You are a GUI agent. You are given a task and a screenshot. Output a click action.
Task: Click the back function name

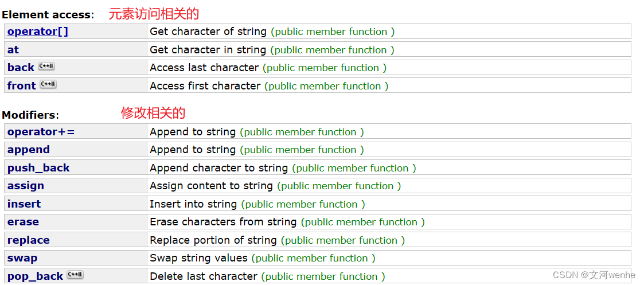[x=21, y=68]
